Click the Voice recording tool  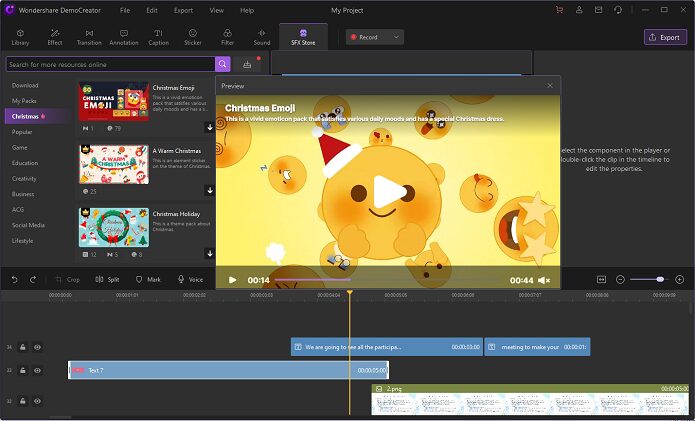190,279
